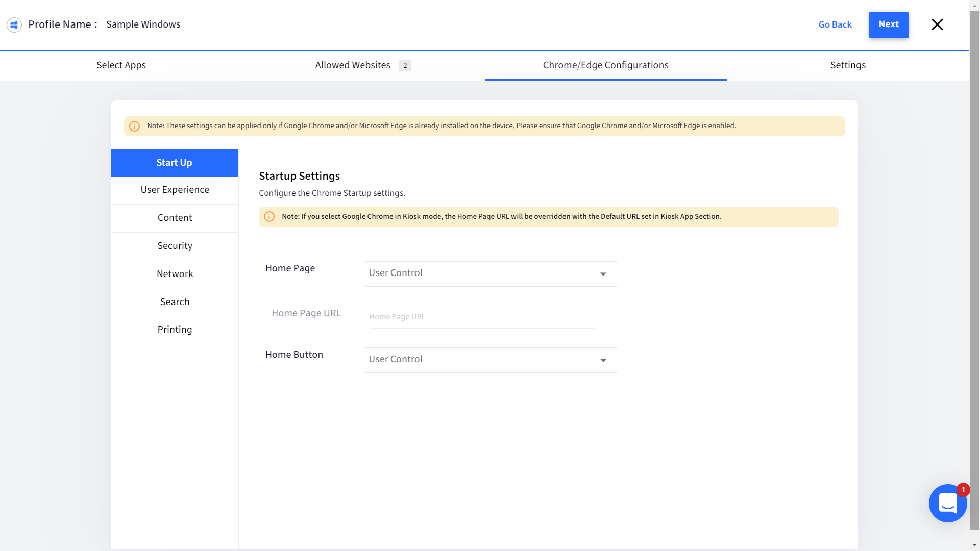The height and width of the screenshot is (551, 980).
Task: Expand the Home Page User Control selector
Action: 603,274
